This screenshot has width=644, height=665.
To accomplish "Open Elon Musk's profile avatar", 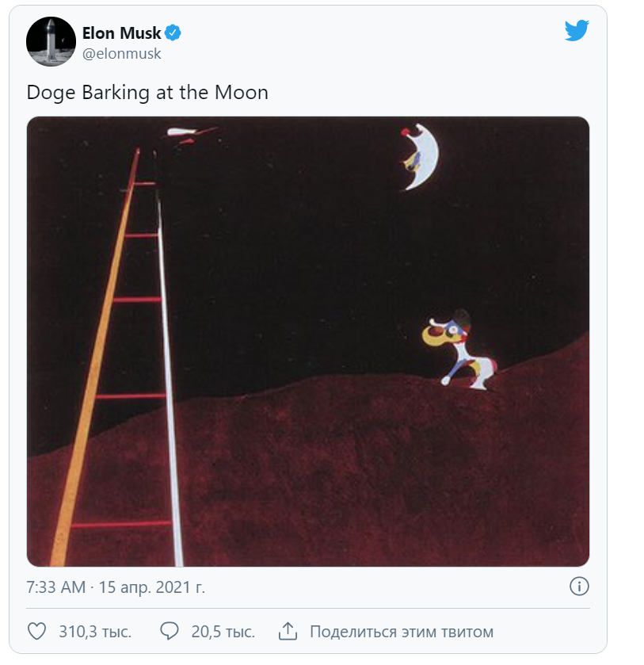I will coord(51,41).
